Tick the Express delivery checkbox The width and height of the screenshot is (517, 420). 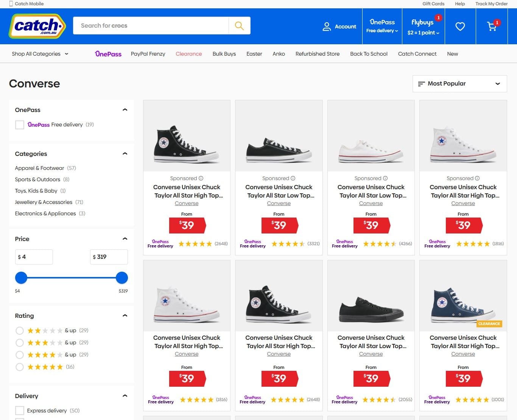20,411
